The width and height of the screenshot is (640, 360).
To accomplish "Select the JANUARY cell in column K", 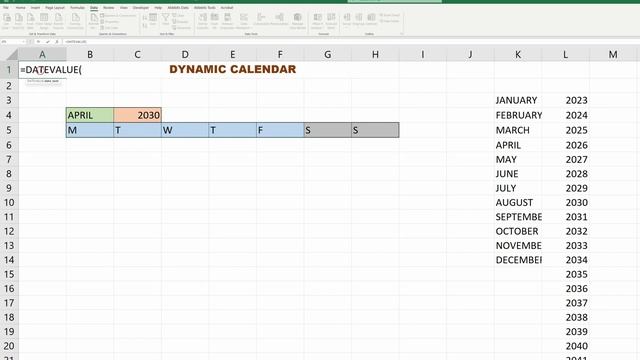I will [x=518, y=100].
